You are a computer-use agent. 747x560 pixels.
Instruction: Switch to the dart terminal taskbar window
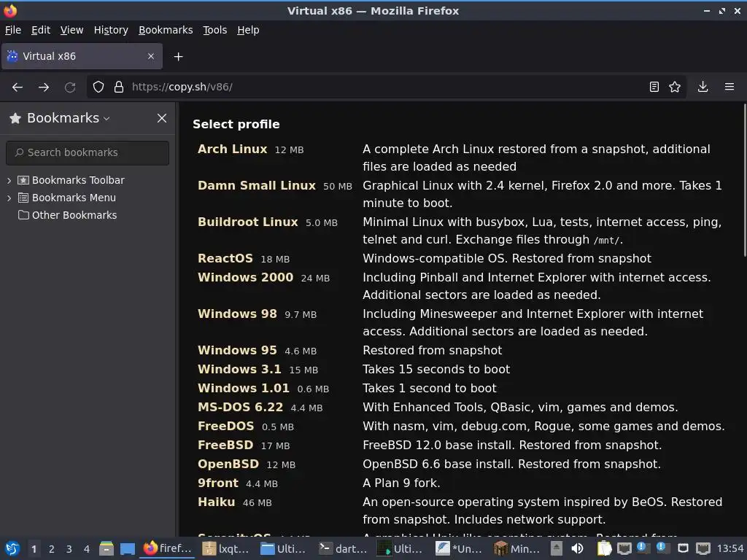[343, 549]
